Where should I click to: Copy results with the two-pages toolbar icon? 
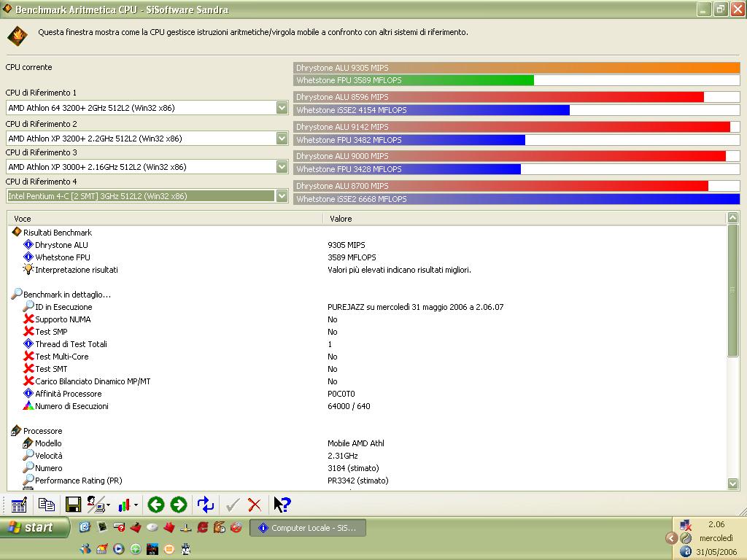click(x=46, y=505)
